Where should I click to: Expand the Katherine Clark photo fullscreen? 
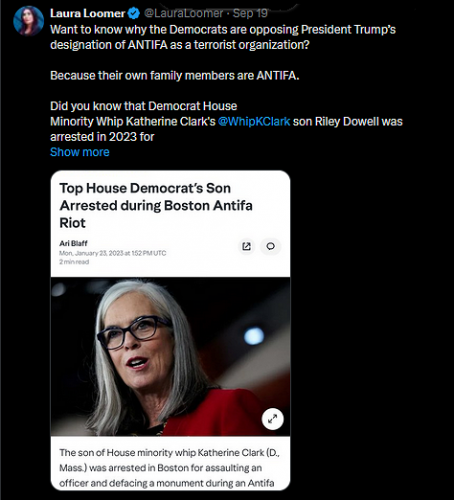(273, 419)
